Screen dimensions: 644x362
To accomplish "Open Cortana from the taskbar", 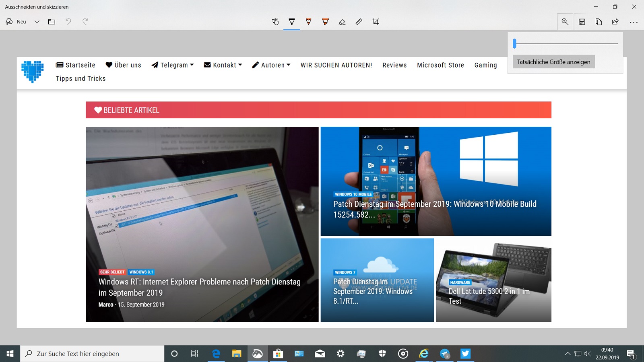I will pyautogui.click(x=174, y=354).
